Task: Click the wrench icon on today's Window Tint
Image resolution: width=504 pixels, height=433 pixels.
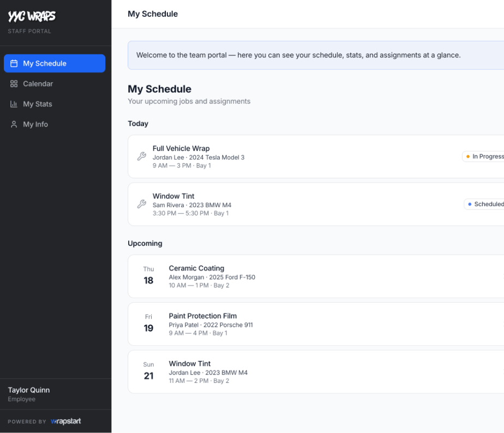Action: point(142,204)
